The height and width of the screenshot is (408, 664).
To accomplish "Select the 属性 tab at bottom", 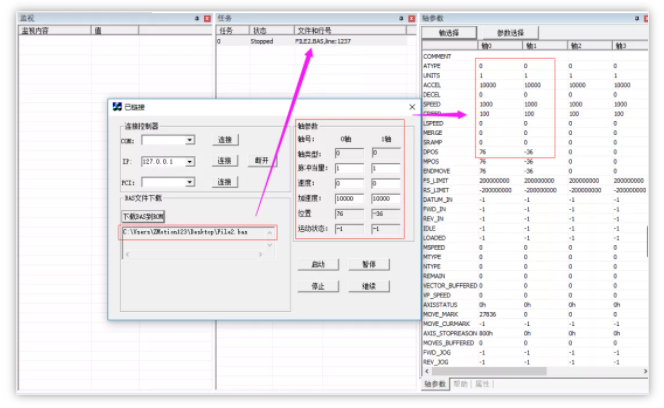I will 482,384.
